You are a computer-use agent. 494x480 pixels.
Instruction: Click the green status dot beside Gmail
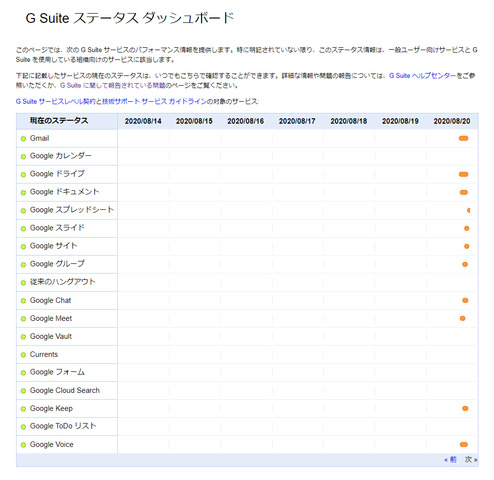pyautogui.click(x=23, y=139)
